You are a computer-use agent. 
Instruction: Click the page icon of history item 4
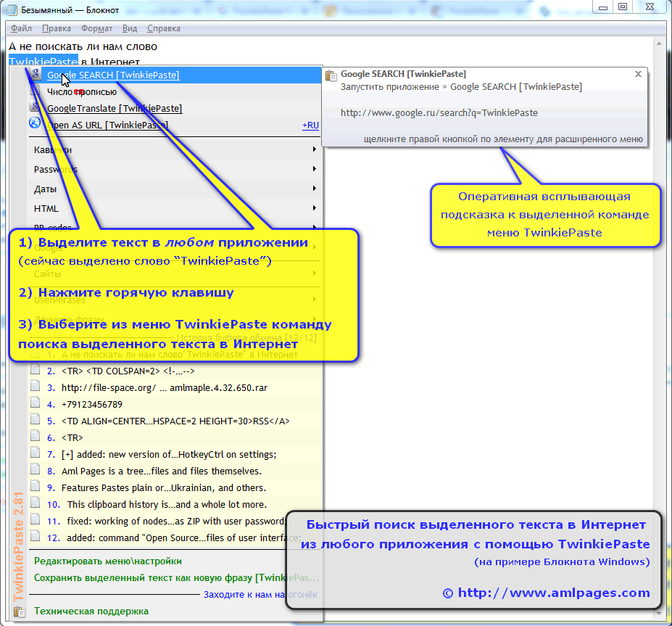[x=35, y=403]
